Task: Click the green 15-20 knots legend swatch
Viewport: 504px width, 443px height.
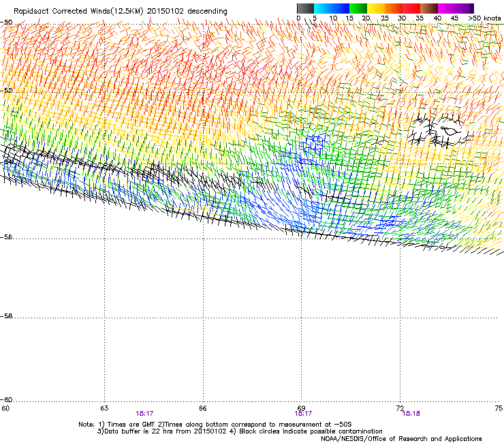Action: tap(358, 8)
